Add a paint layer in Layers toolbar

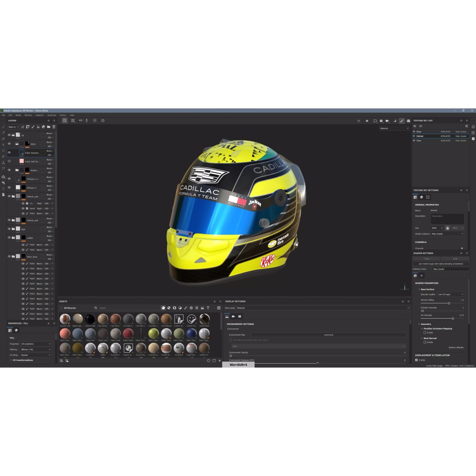(x=33, y=127)
